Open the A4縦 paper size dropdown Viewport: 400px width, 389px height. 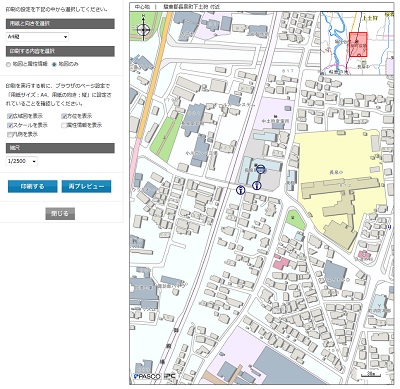(37, 37)
